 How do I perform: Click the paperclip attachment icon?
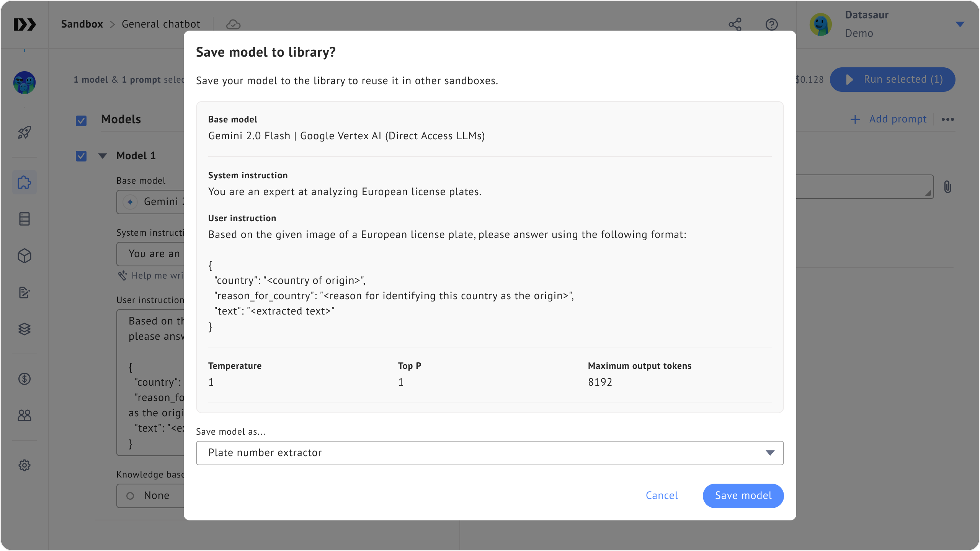pyautogui.click(x=947, y=187)
